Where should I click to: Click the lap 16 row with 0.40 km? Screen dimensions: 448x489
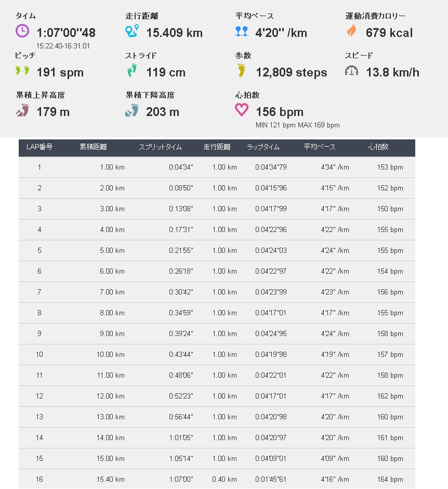point(217,479)
